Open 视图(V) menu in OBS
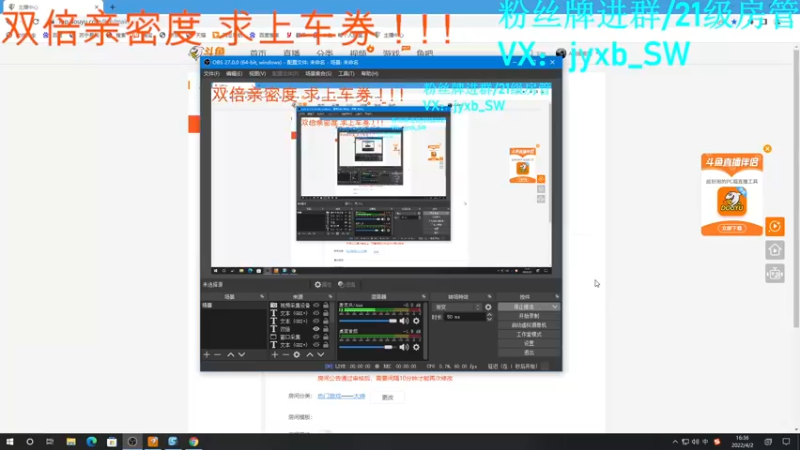The image size is (800, 450). tap(257, 74)
